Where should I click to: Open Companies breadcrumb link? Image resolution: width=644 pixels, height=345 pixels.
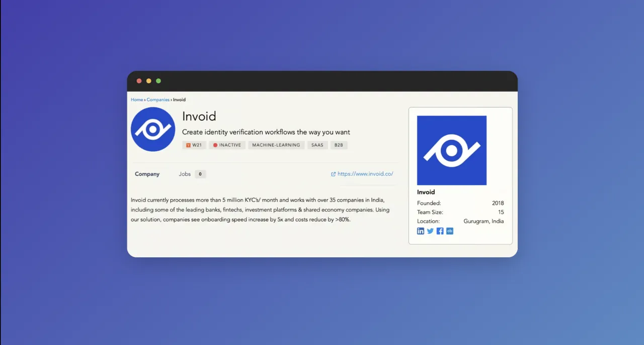click(158, 100)
